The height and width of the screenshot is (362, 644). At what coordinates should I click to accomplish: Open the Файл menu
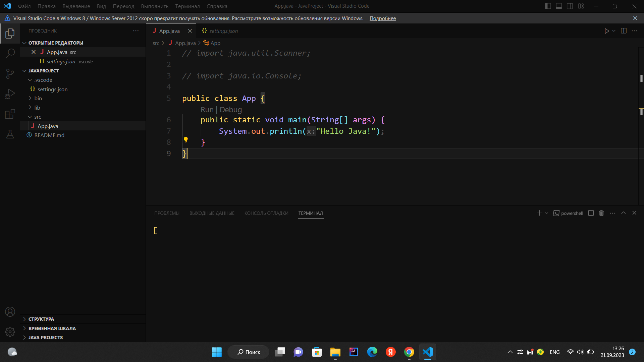(24, 6)
